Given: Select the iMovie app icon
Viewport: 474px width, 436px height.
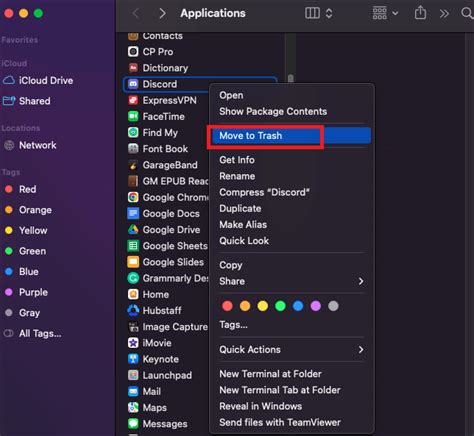Looking at the screenshot, I should pos(133,343).
